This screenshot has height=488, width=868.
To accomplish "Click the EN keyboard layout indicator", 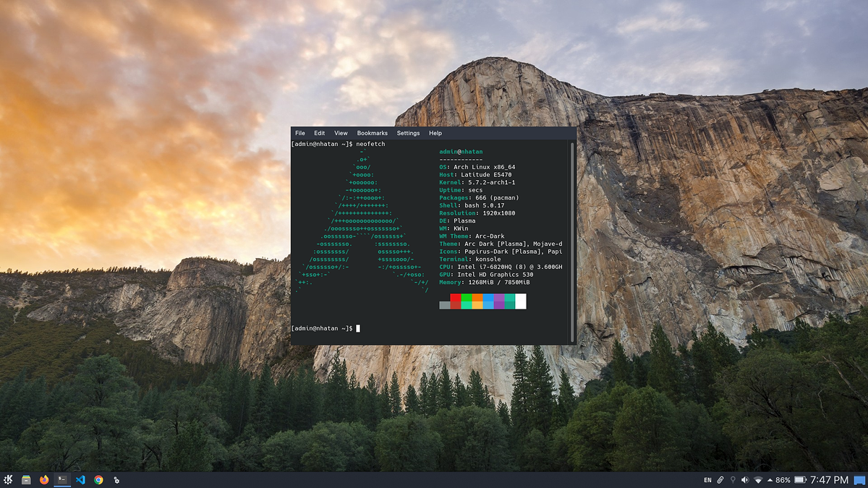I will click(707, 480).
